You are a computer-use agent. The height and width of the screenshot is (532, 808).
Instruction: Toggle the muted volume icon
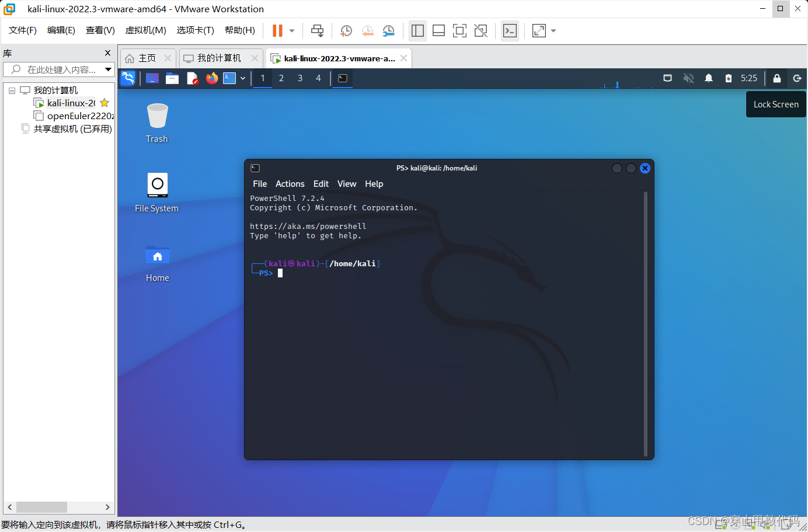coord(688,78)
